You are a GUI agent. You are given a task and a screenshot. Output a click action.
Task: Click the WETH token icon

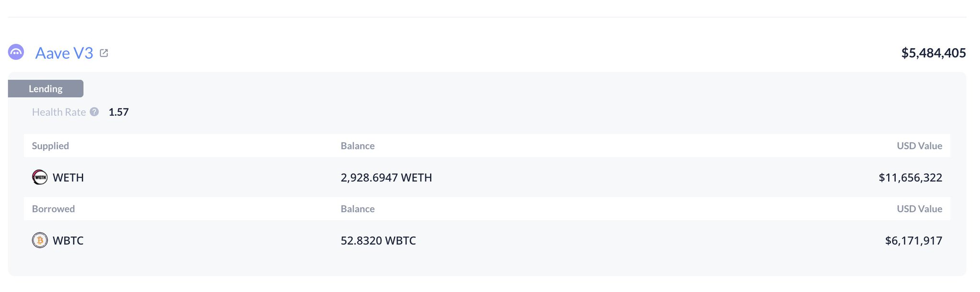pos(40,177)
